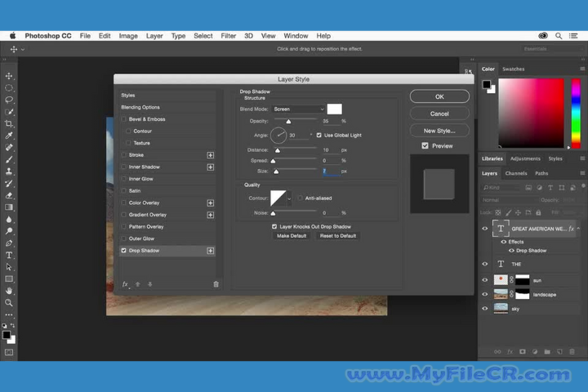Open Creative Cloud icon in menu bar

coord(543,36)
